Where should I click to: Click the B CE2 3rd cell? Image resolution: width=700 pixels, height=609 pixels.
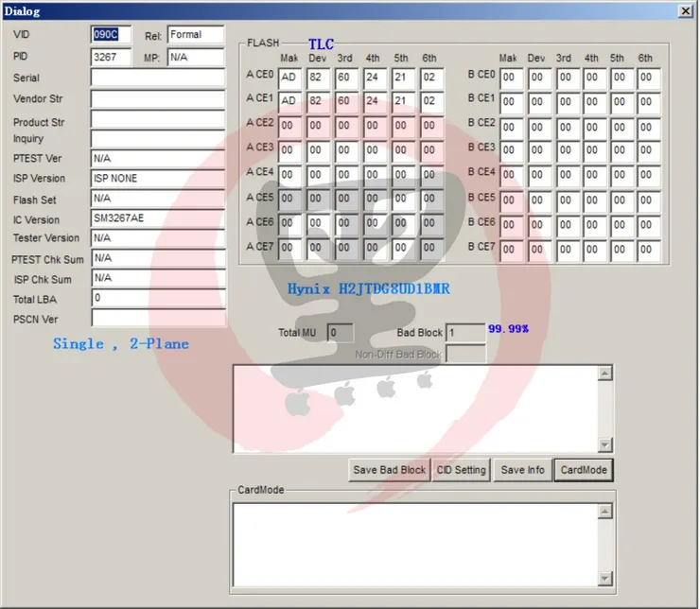(x=568, y=129)
